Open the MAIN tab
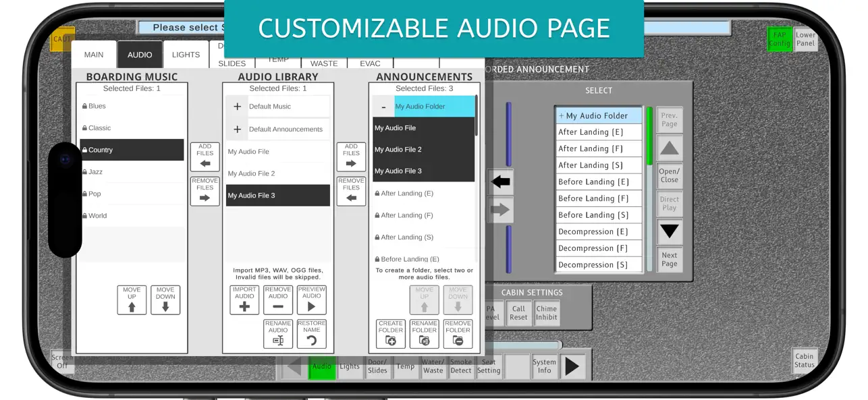868x400 pixels. click(94, 55)
